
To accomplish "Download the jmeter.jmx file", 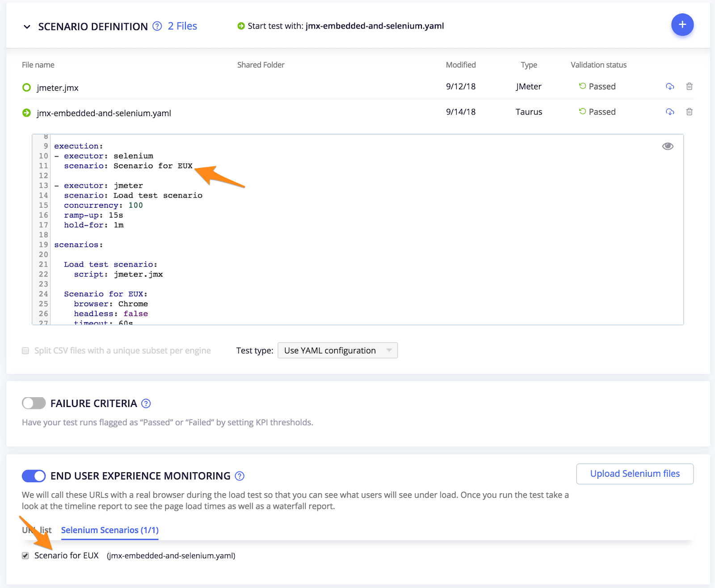I will (670, 86).
